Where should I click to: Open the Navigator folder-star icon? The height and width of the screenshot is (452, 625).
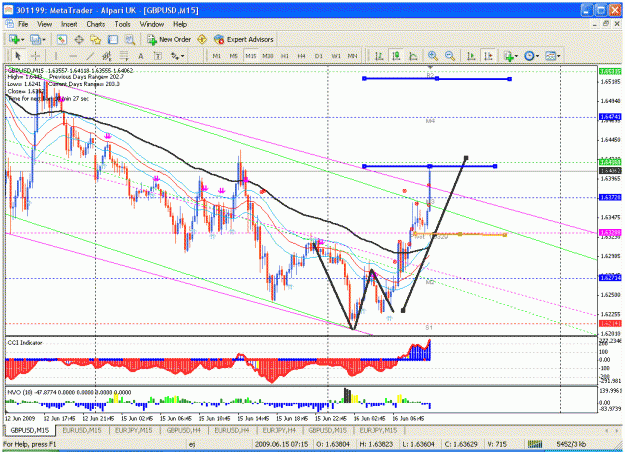[x=96, y=39]
